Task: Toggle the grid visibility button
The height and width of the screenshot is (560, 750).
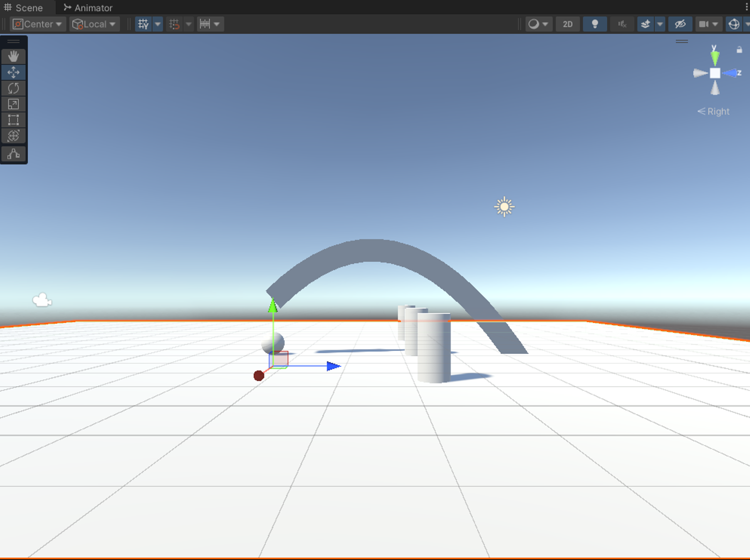Action: tap(143, 24)
